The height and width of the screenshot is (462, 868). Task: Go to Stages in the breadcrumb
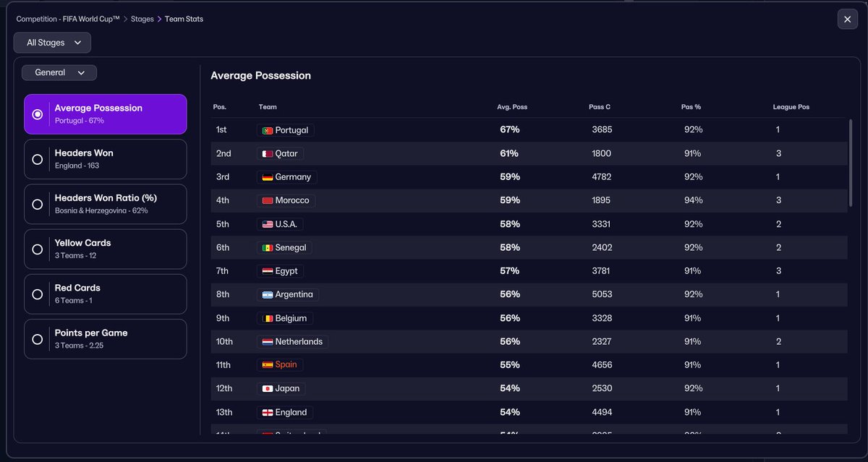pos(142,19)
